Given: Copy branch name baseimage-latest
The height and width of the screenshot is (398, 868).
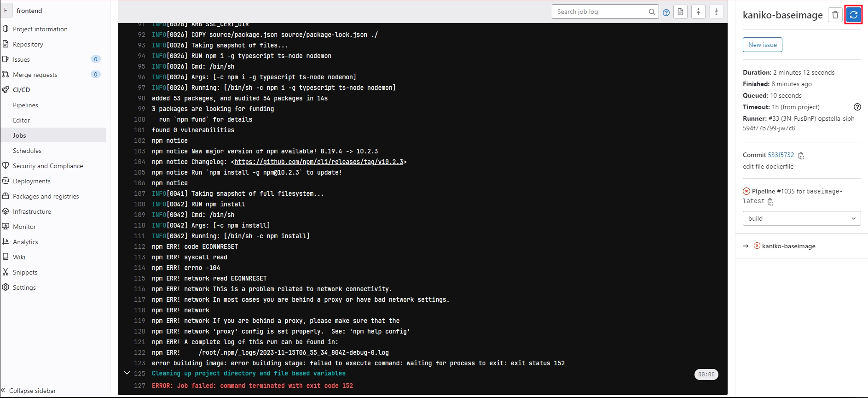Looking at the screenshot, I should [770, 202].
